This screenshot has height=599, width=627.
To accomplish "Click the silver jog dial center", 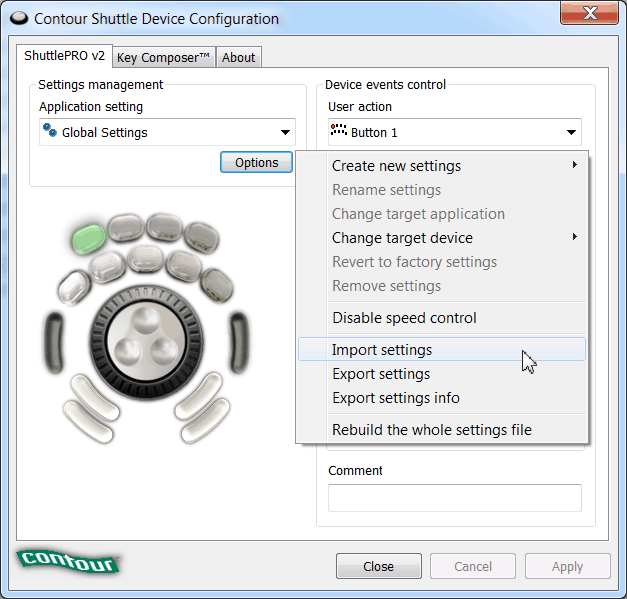I will [146, 343].
